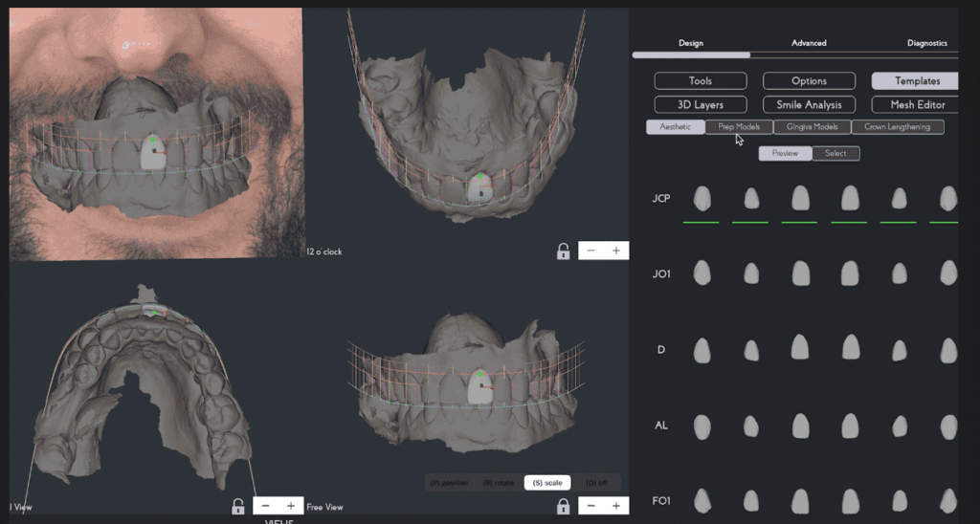Switch to (R) rotate mode

point(501,483)
